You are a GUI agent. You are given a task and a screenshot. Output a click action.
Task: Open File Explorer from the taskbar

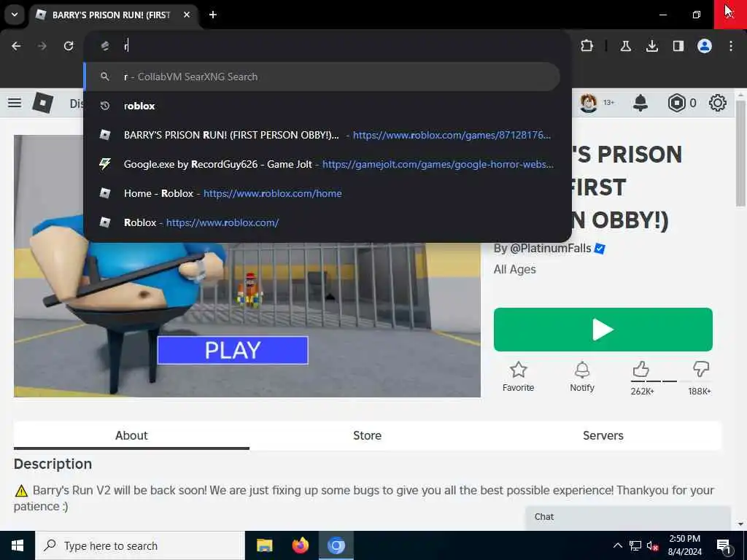tap(264, 545)
